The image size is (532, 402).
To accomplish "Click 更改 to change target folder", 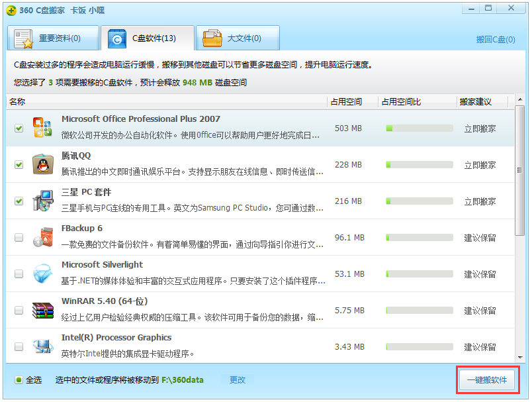I will click(237, 380).
